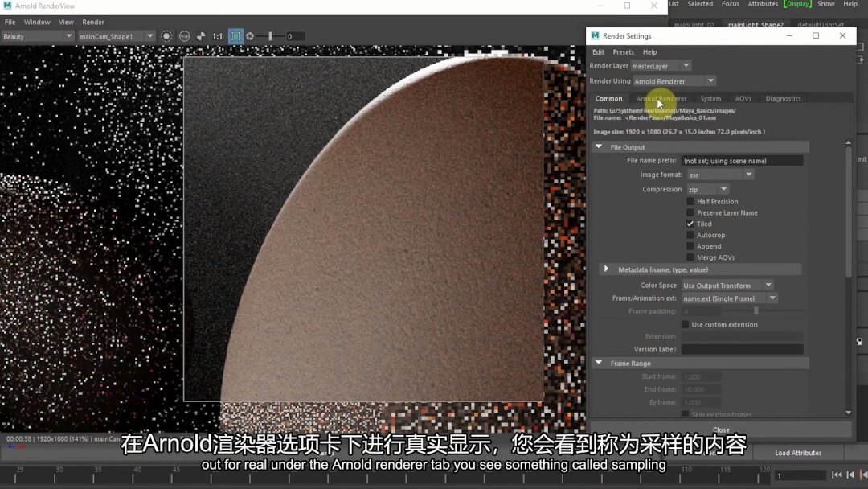Adjust the exposure slider in RenderView toolbar
Image resolution: width=868 pixels, height=489 pixels.
pyautogui.click(x=270, y=36)
